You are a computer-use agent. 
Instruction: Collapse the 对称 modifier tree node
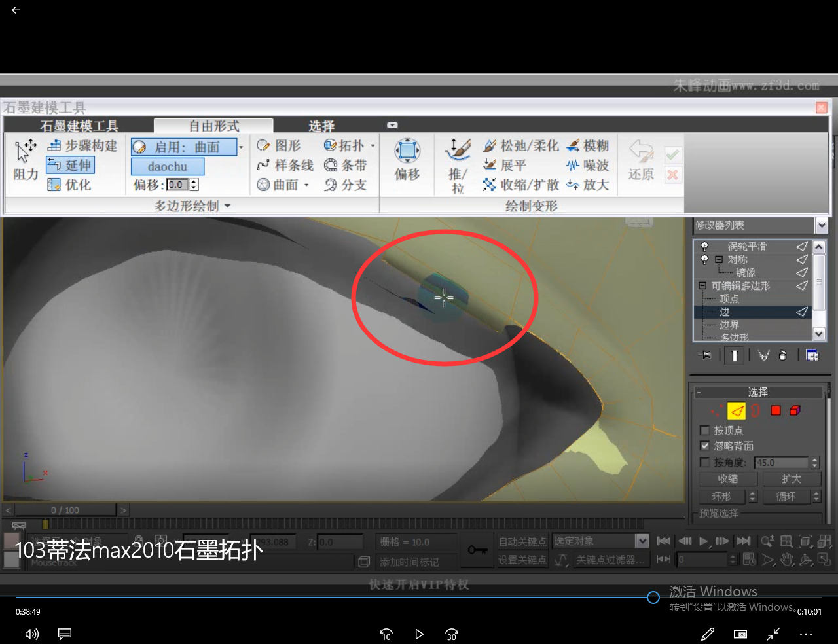719,259
